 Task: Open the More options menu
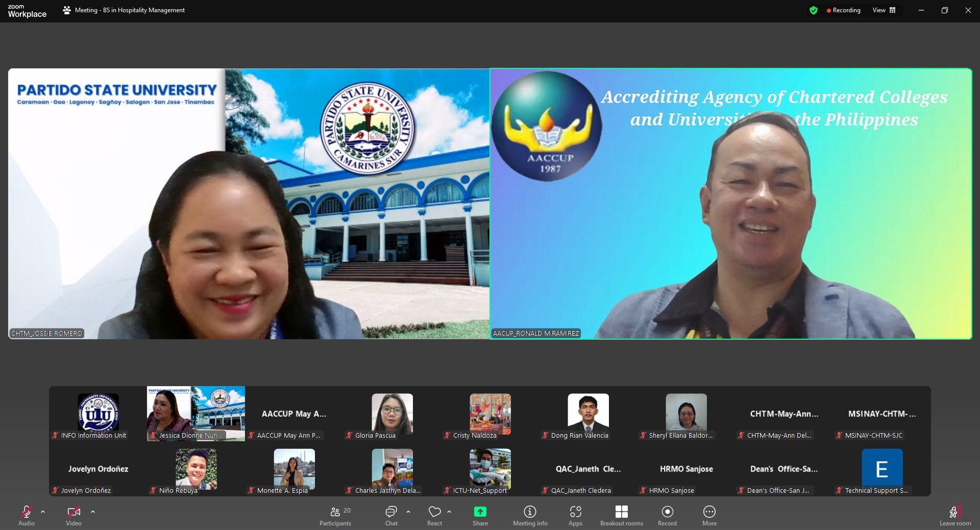pyautogui.click(x=709, y=516)
